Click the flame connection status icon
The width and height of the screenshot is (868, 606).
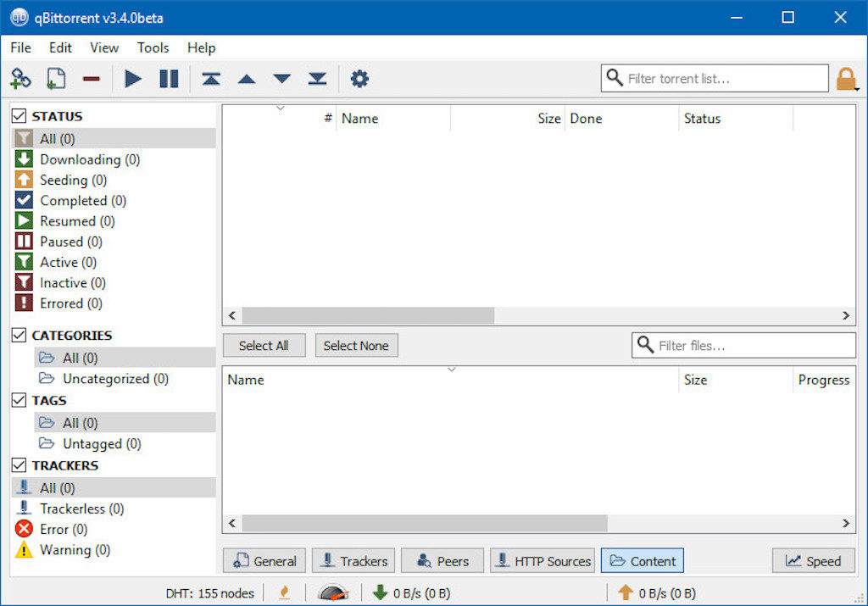(x=285, y=592)
